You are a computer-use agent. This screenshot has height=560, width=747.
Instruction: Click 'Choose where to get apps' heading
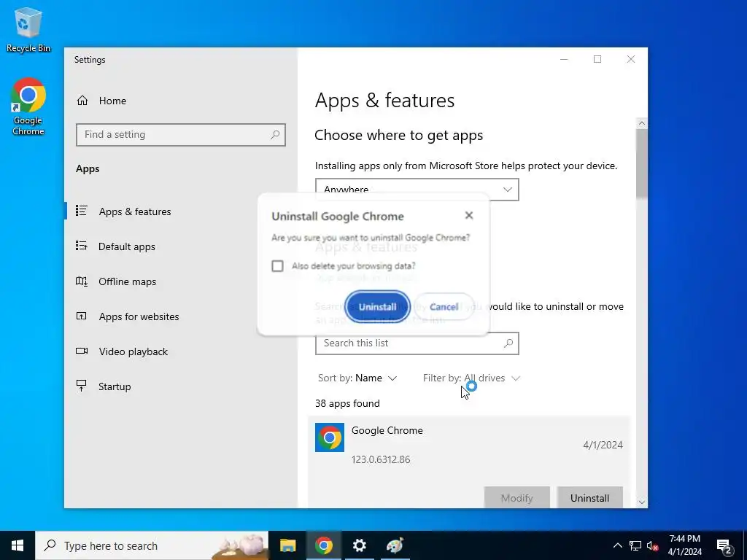tap(399, 135)
